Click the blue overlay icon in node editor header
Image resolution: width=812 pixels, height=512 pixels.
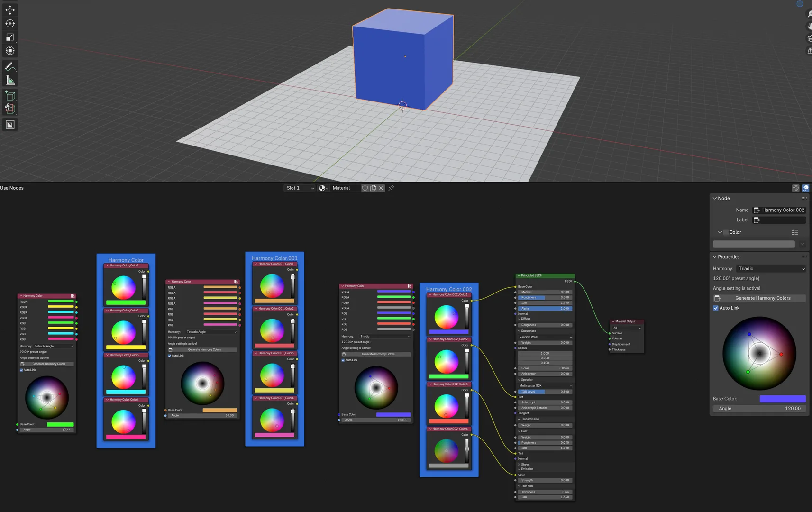tap(805, 188)
